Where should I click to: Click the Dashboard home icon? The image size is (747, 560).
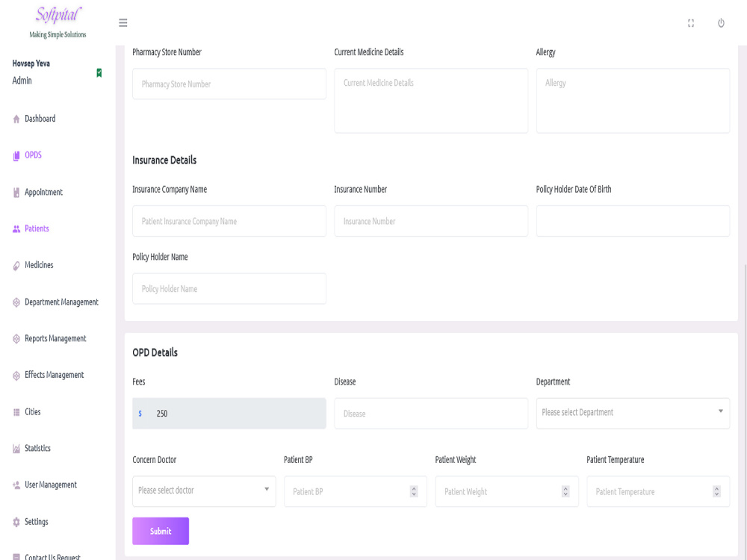[x=16, y=119]
